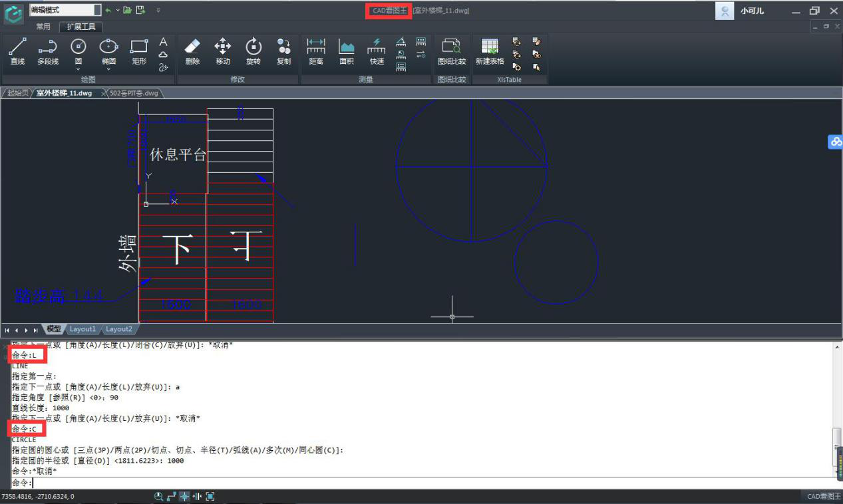
Task: Toggle the full-screen frame status bar icon
Action: pyautogui.click(x=210, y=496)
